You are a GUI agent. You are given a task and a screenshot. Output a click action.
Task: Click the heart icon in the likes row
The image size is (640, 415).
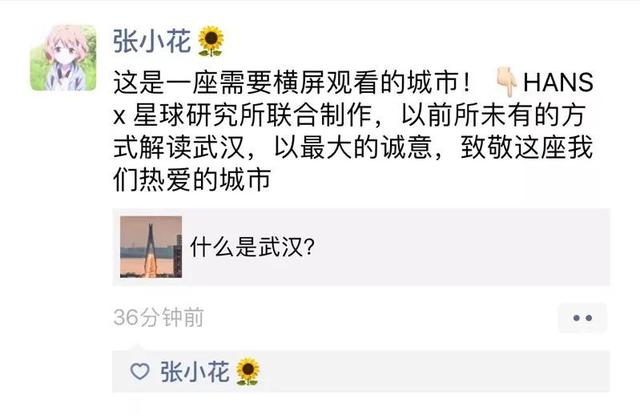[140, 371]
